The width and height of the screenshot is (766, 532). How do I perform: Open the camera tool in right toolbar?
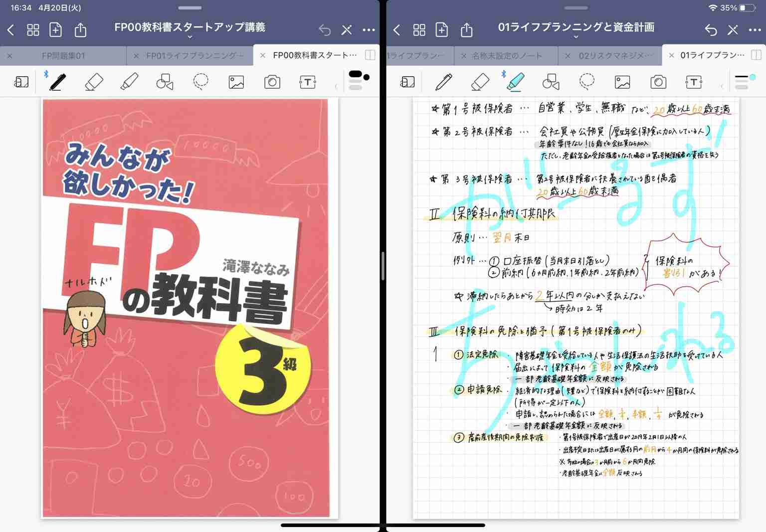pyautogui.click(x=658, y=82)
